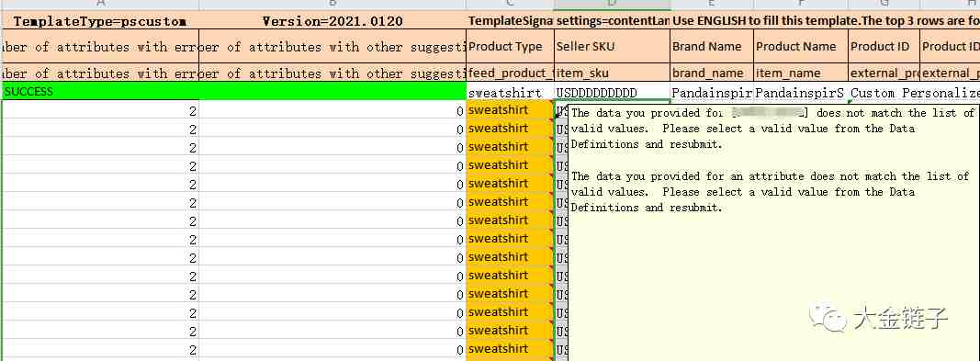980x361 pixels.
Task: Select column B header
Action: [x=332, y=5]
